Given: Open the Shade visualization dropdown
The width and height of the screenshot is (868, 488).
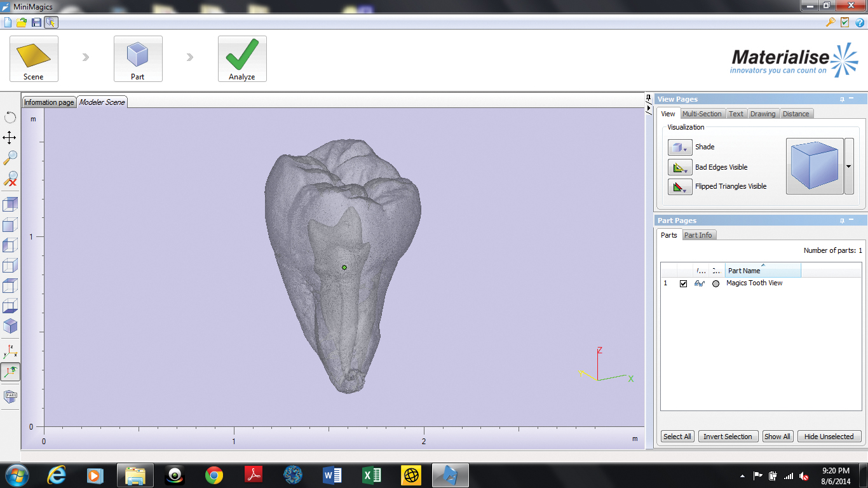Looking at the screenshot, I should click(x=680, y=147).
